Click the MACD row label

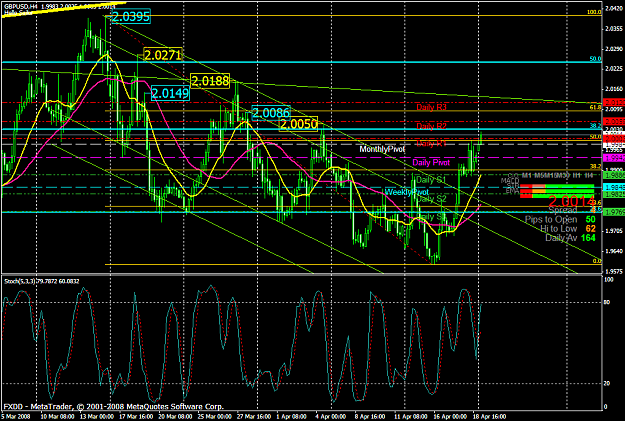(510, 181)
